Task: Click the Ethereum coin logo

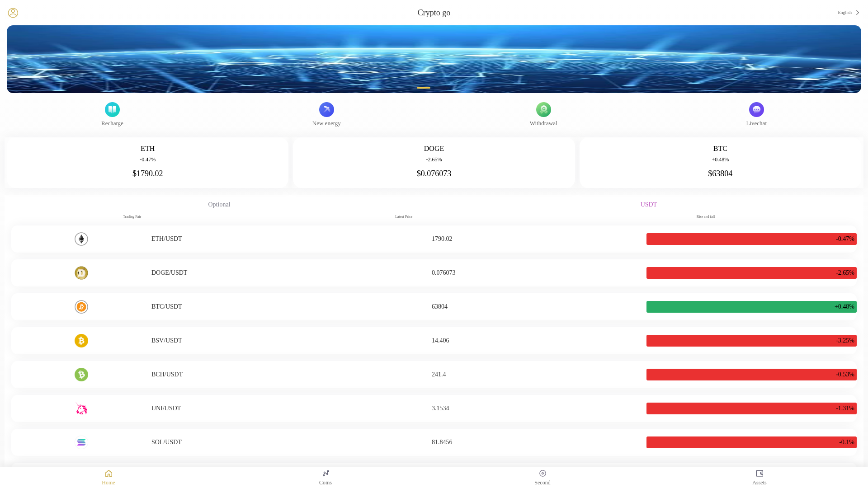Action: pos(81,239)
